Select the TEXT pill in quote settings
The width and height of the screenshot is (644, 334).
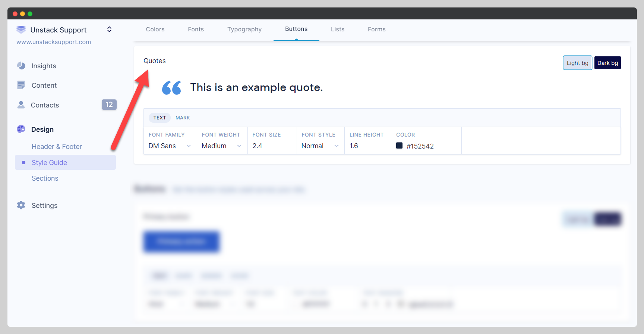point(160,118)
